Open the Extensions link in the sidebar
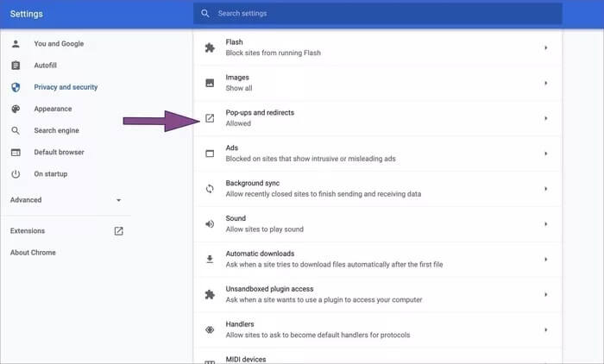Screen dimensions: 604x364 pyautogui.click(x=28, y=230)
